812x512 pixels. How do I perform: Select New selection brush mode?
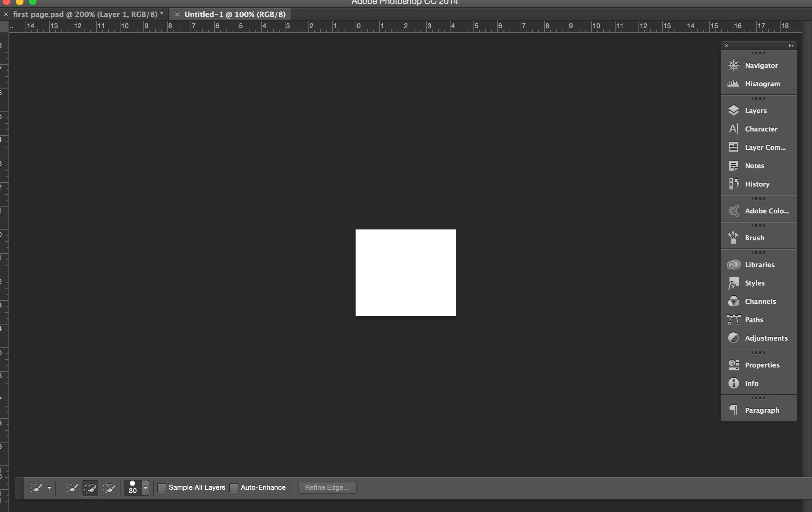point(72,488)
